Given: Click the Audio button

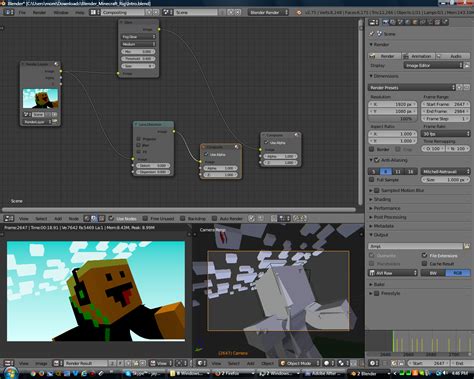Looking at the screenshot, I should click(453, 56).
